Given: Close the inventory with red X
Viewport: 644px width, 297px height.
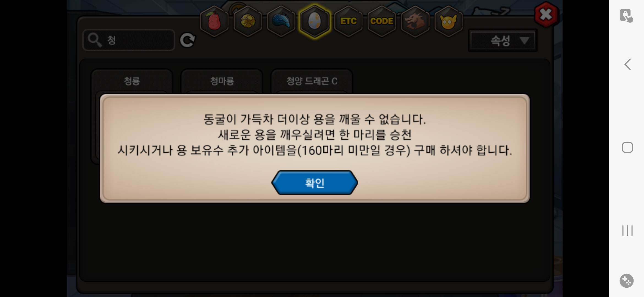Looking at the screenshot, I should click(546, 15).
